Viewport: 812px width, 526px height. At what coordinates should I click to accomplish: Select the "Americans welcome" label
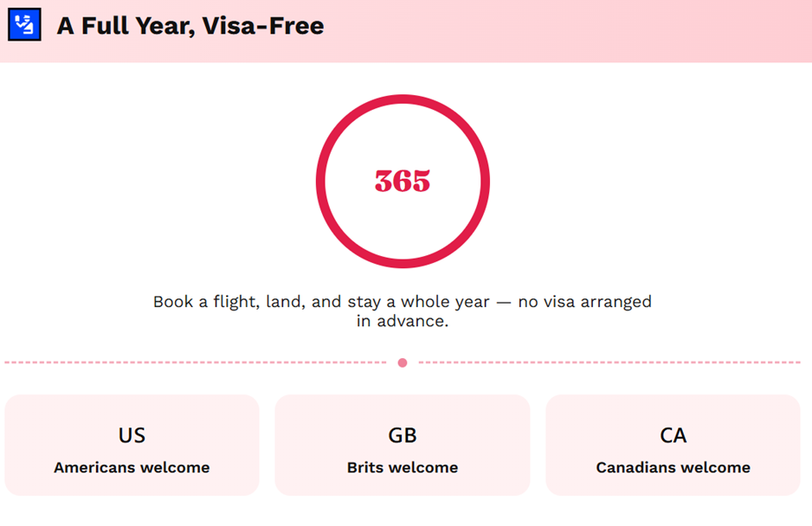click(x=132, y=467)
